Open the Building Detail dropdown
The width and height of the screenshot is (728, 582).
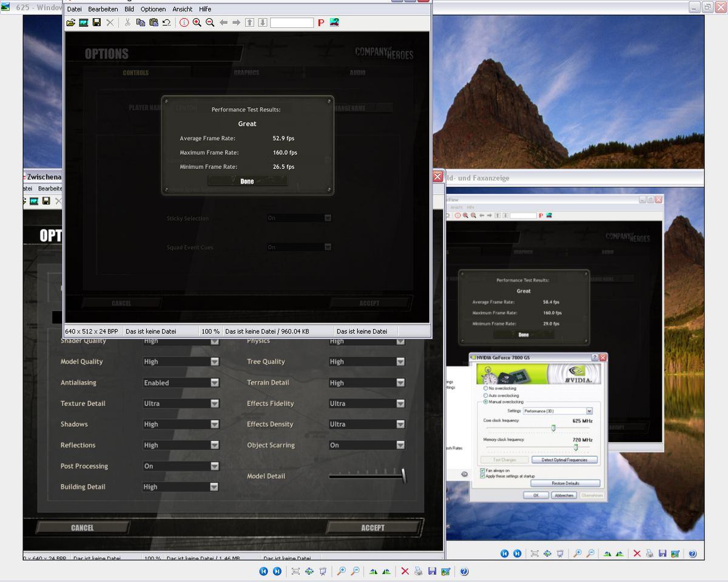pyautogui.click(x=180, y=487)
